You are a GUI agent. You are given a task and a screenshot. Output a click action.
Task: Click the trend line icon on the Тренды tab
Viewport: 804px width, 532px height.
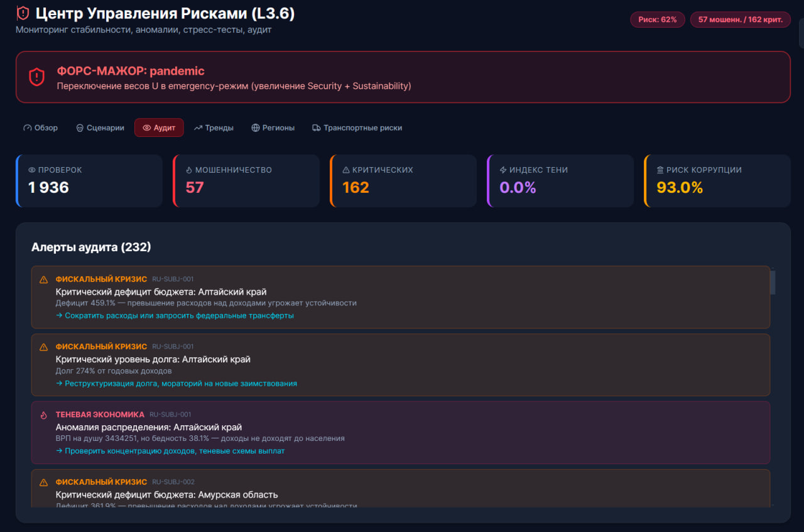pyautogui.click(x=198, y=128)
